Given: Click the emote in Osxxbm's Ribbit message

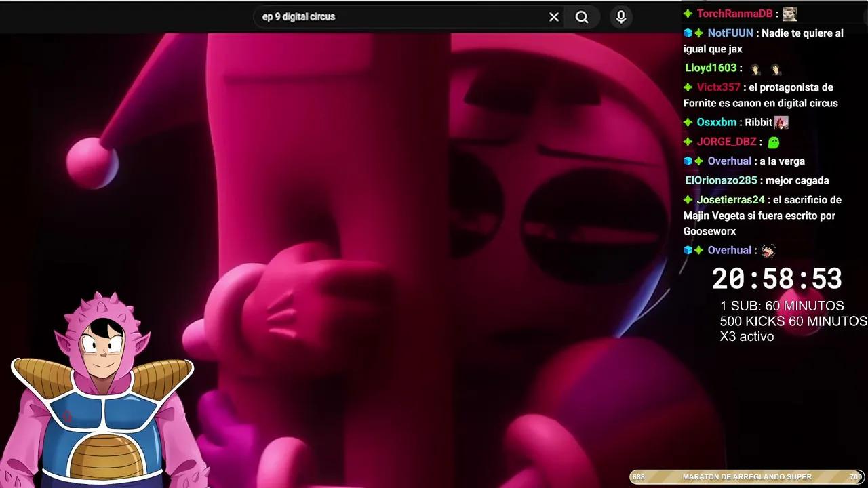Looking at the screenshot, I should tap(781, 123).
